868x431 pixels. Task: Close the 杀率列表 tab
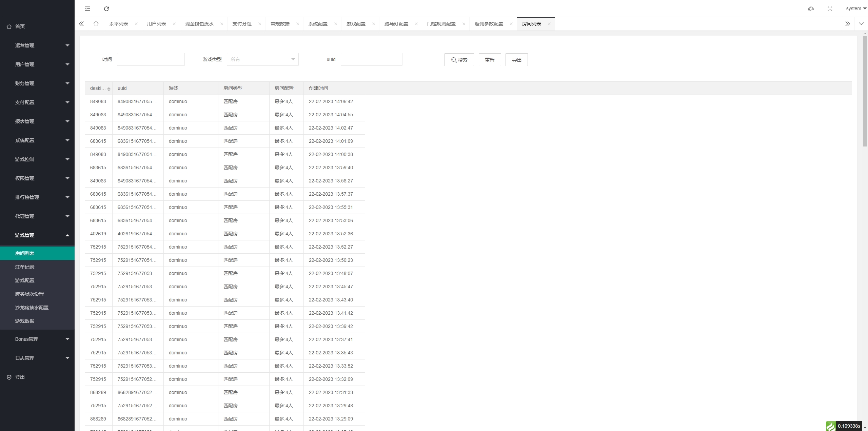(136, 24)
